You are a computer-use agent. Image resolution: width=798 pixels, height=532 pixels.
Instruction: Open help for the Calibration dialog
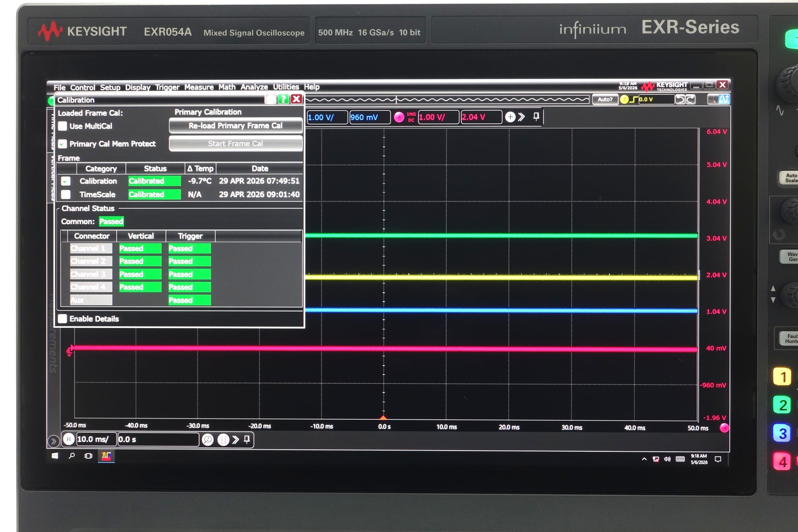pos(283,99)
